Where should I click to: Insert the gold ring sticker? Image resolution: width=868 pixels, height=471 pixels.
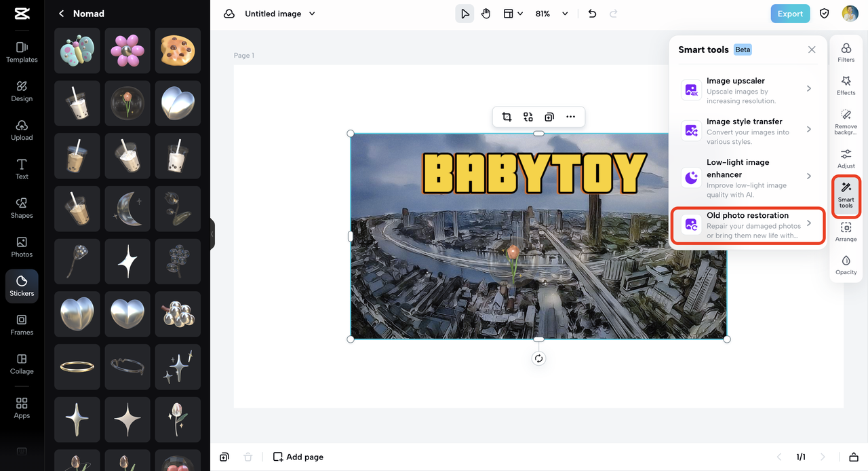[x=77, y=367]
